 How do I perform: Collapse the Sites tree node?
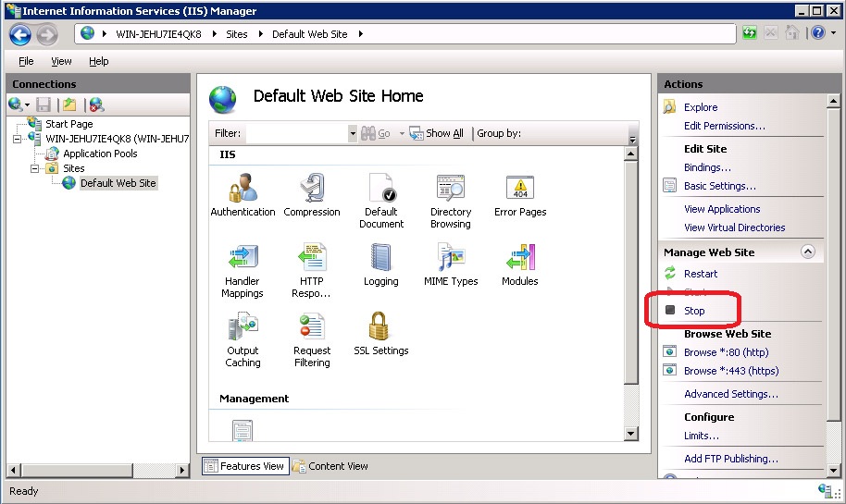pos(34,168)
